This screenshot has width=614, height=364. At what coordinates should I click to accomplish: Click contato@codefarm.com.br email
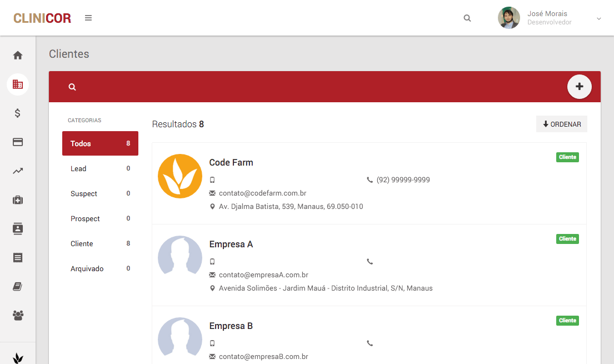pos(262,193)
